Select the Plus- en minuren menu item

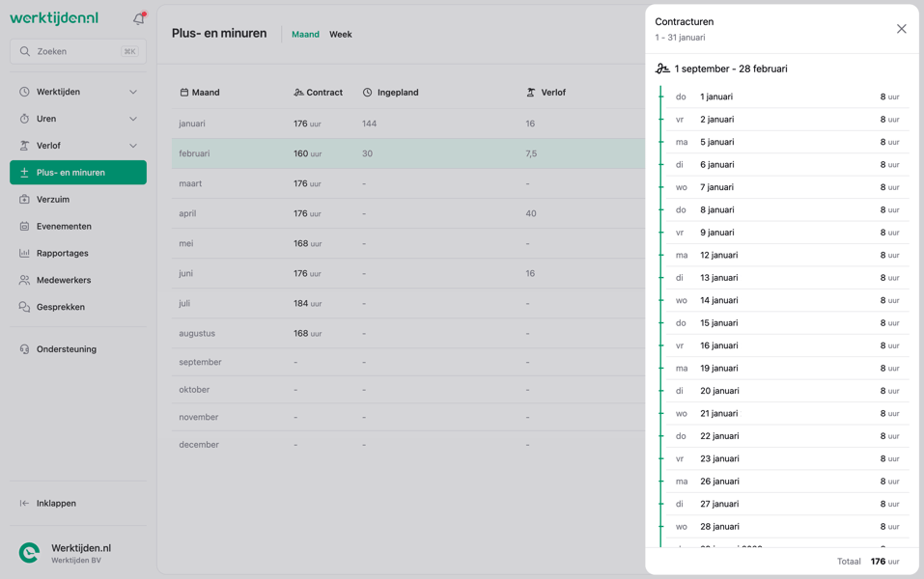pyautogui.click(x=78, y=173)
